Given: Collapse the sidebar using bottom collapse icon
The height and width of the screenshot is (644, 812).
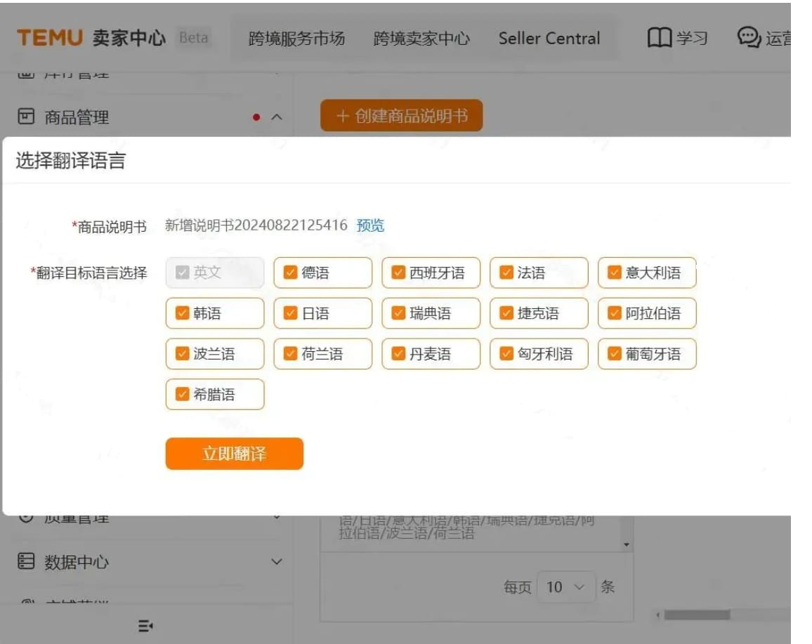Looking at the screenshot, I should pos(144,624).
